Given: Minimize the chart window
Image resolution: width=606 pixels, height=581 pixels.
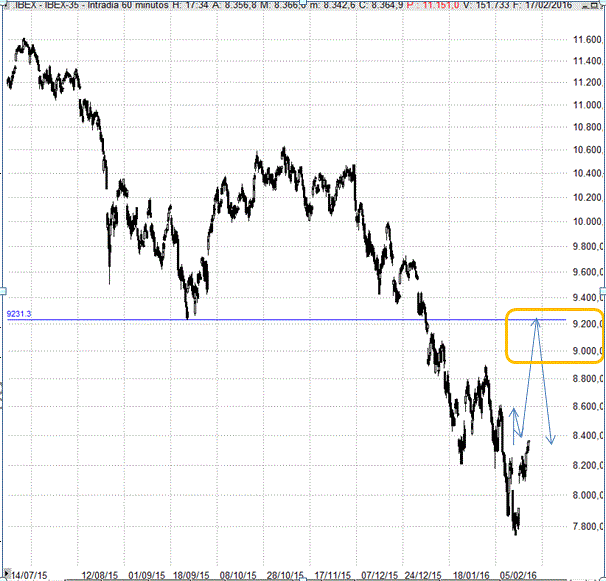Looking at the screenshot, I should (x=586, y=6).
